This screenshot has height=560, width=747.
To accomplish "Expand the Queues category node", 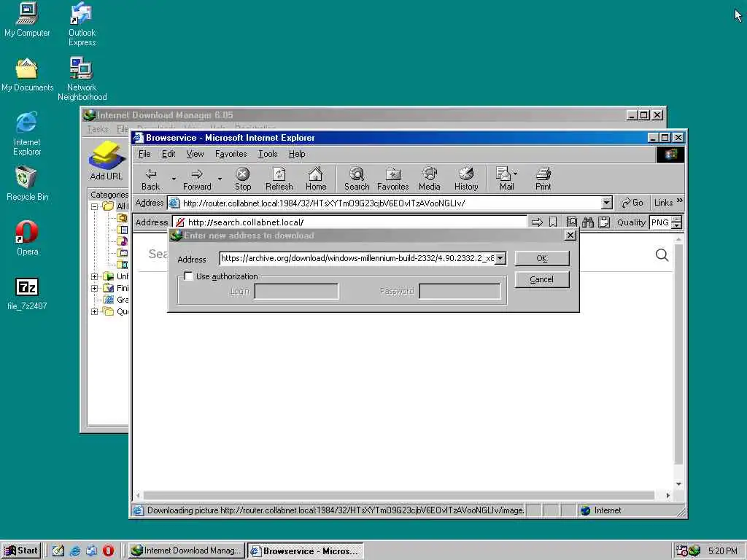I will (94, 311).
